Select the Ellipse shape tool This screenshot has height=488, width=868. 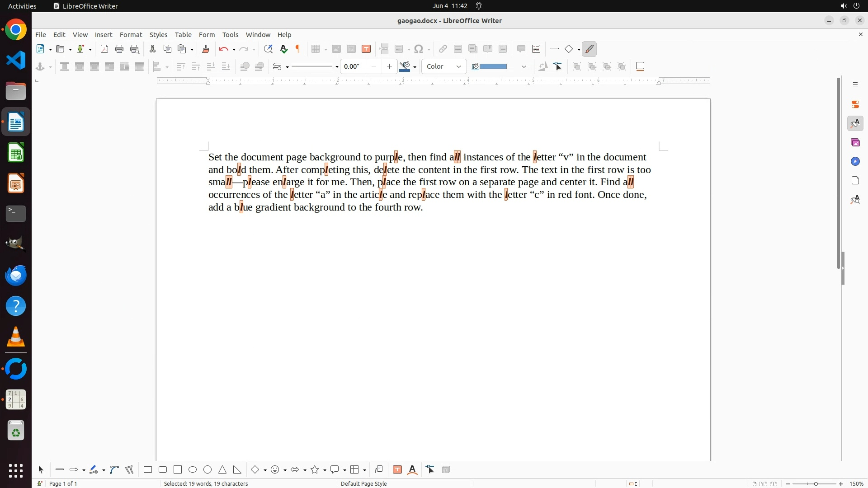193,469
